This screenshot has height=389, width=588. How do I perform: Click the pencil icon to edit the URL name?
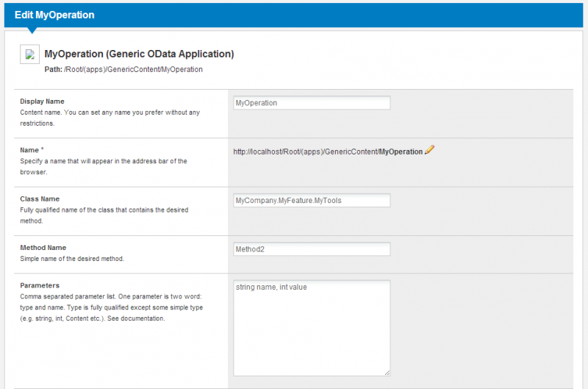(x=429, y=150)
